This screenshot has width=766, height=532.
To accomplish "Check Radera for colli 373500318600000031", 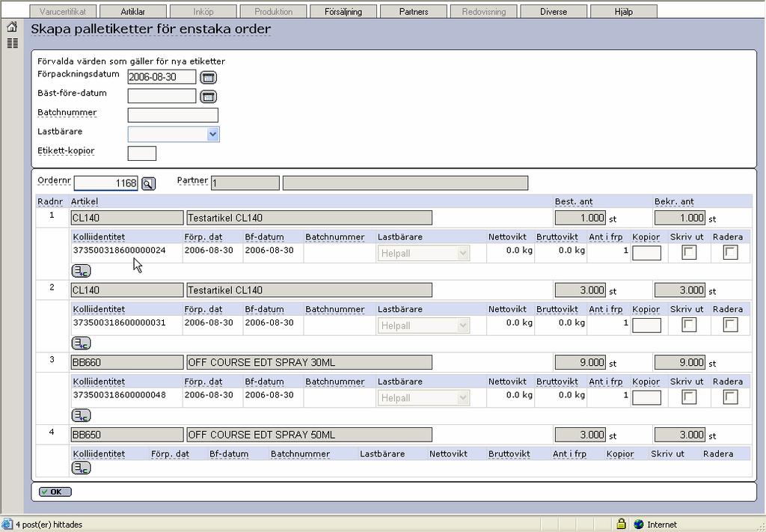I will pos(730,325).
